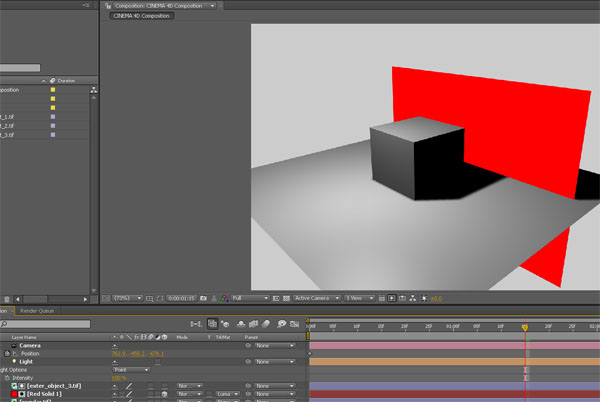Viewport: 600px width, 402px height.
Task: Switch to the Render Queue tab
Action: [x=37, y=311]
